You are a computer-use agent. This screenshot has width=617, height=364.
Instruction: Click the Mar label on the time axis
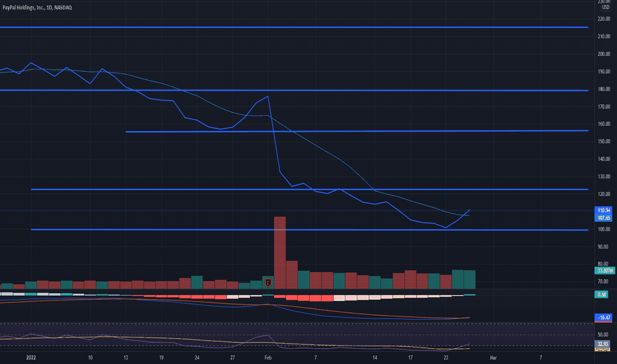click(x=493, y=357)
